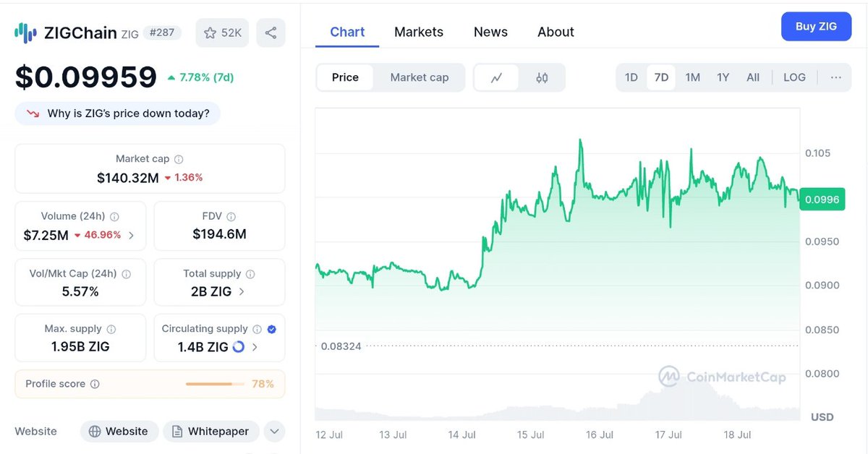Click the circulating supply progress ring
Image resolution: width=868 pixels, height=454 pixels.
pos(238,347)
